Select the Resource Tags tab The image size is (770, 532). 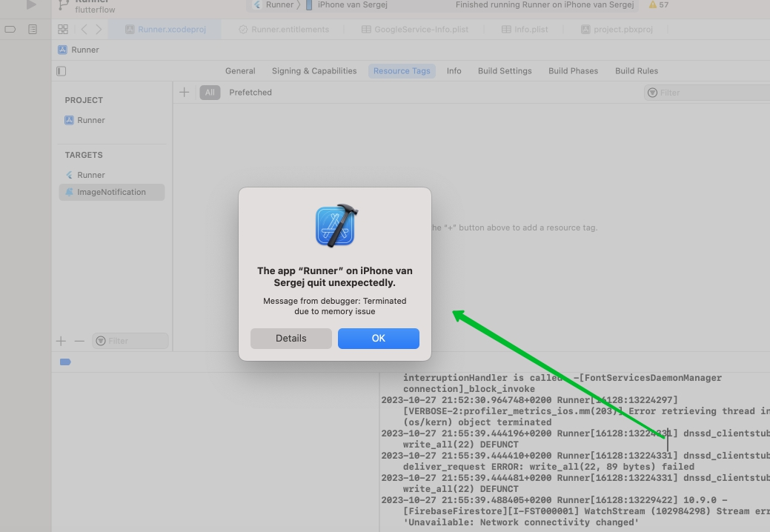[402, 71]
